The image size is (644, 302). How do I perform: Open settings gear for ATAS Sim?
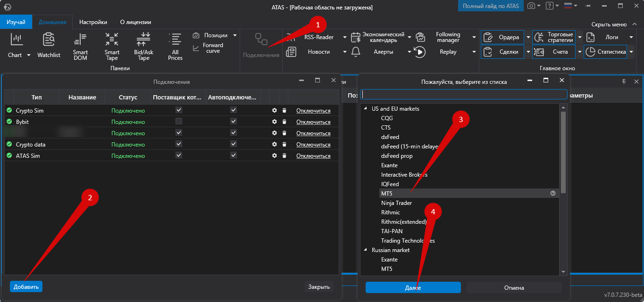click(x=275, y=156)
